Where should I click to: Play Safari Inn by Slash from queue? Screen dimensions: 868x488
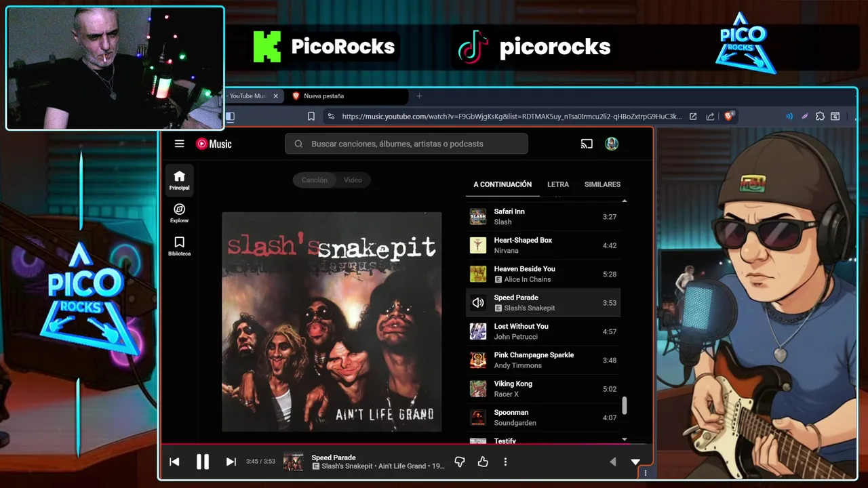(x=543, y=217)
